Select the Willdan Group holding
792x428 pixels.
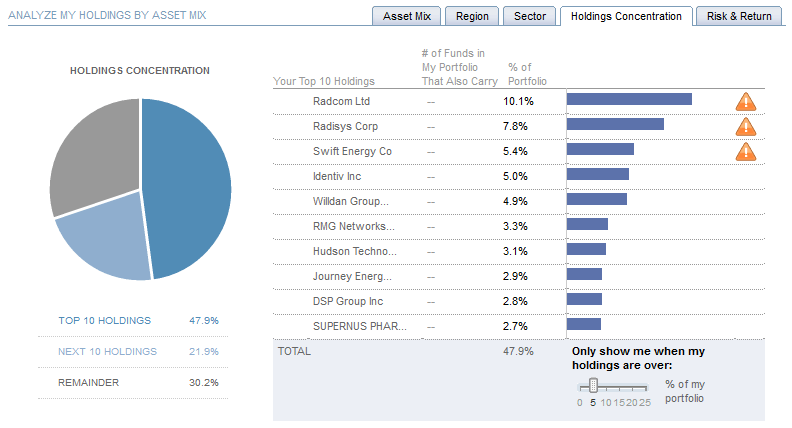click(x=344, y=201)
